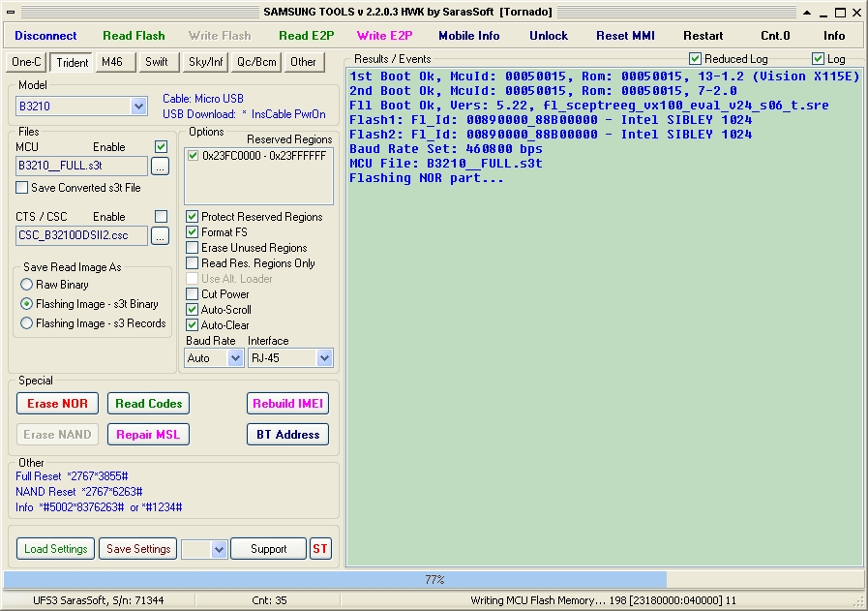The width and height of the screenshot is (868, 611).
Task: Enable Read Res. Regions Only
Action: pyautogui.click(x=192, y=263)
